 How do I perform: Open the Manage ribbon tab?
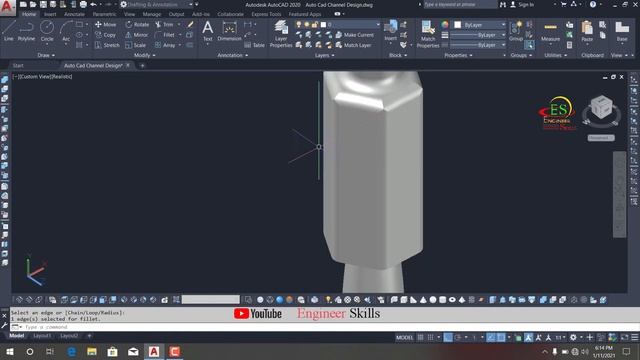[151, 14]
